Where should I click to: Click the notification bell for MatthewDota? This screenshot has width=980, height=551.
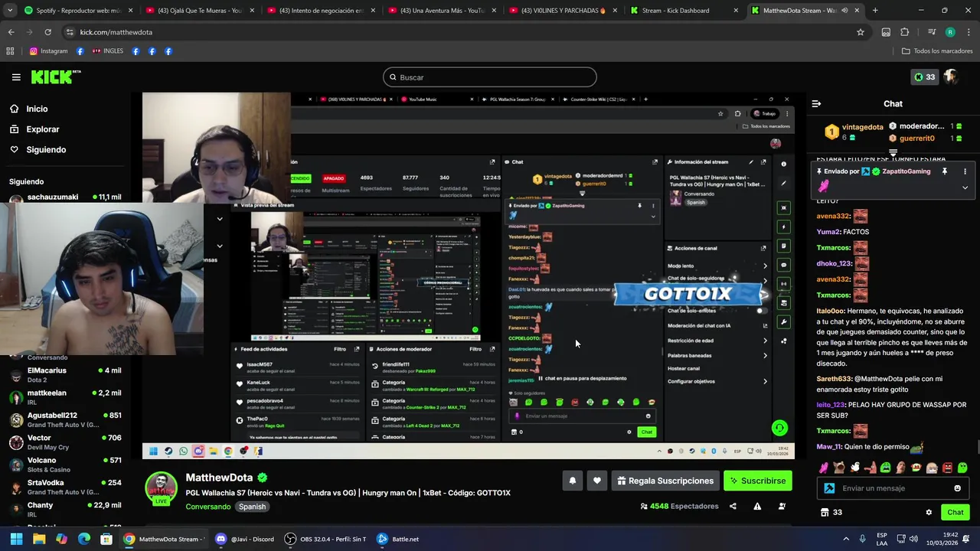572,481
